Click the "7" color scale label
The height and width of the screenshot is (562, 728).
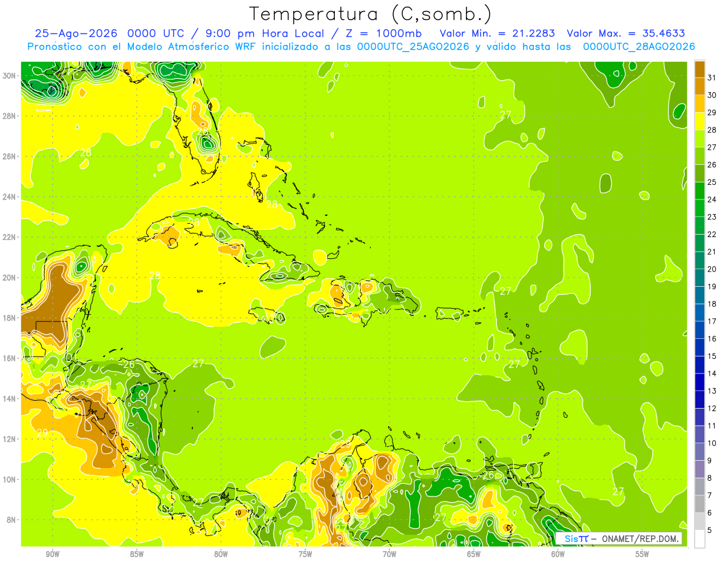point(709,495)
